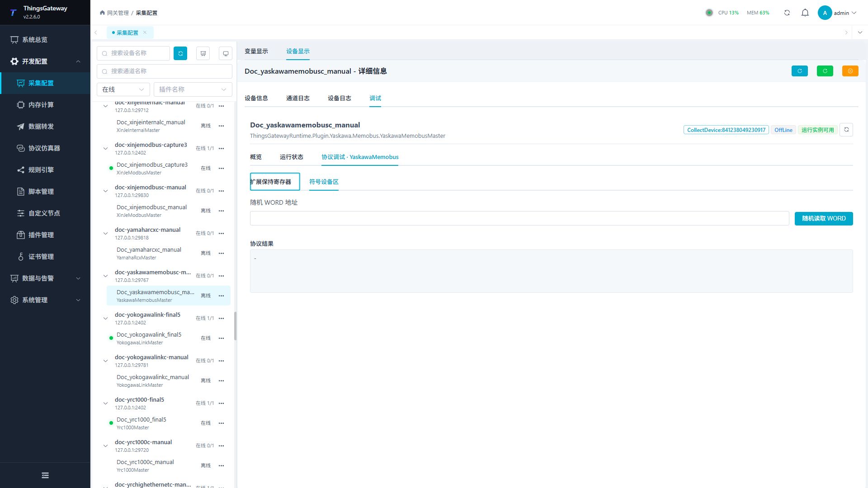Click the admin avatar icon
This screenshot has width=868, height=488.
click(x=825, y=13)
